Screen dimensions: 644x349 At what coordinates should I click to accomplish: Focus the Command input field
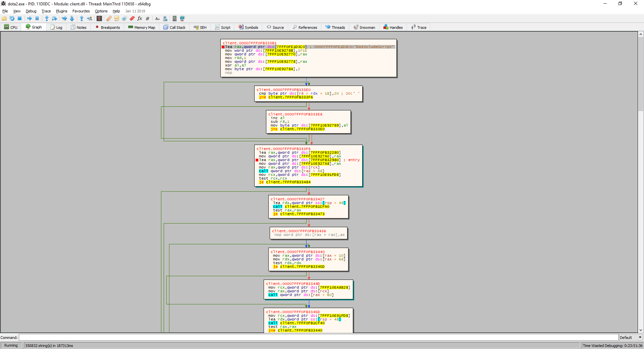coord(318,337)
